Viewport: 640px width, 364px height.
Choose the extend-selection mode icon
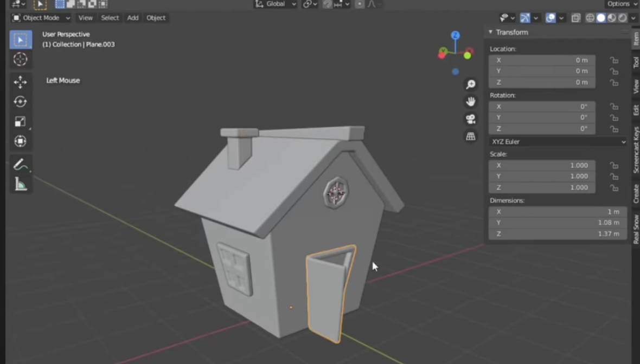coord(71,4)
